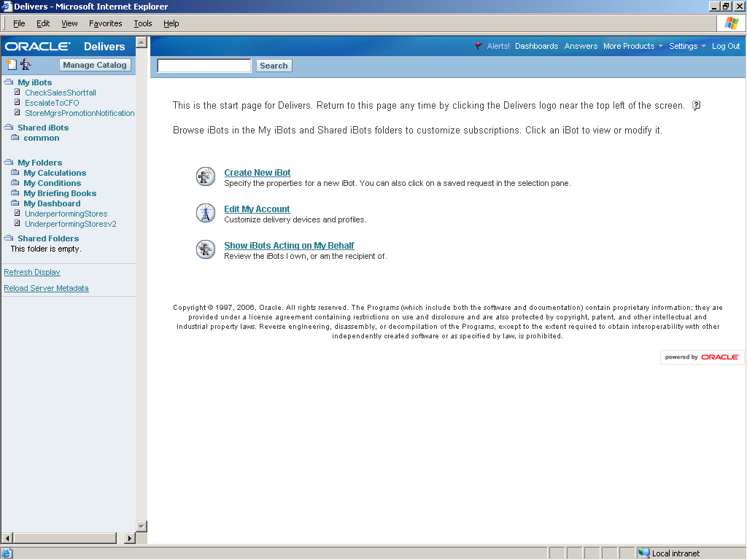The width and height of the screenshot is (747, 560).
Task: Click the Delivers title in sidebar header
Action: 104,46
